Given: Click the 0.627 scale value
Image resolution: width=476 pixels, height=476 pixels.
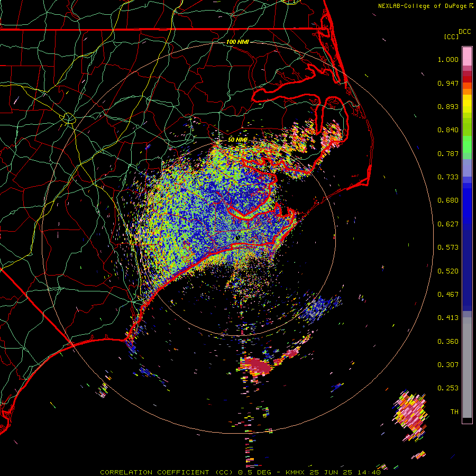Looking at the screenshot, I should click(x=448, y=224).
